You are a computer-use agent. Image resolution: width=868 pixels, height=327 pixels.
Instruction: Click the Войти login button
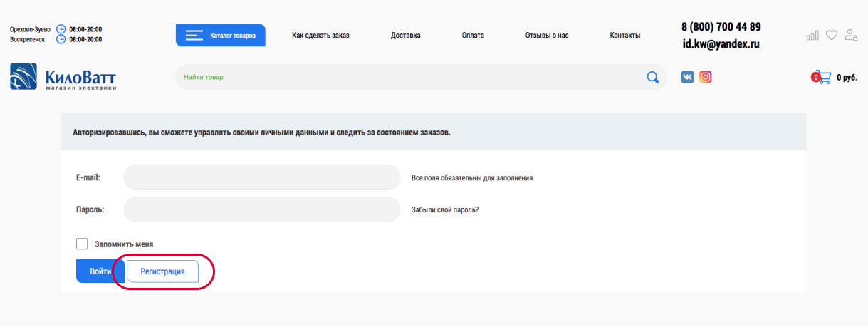point(100,271)
